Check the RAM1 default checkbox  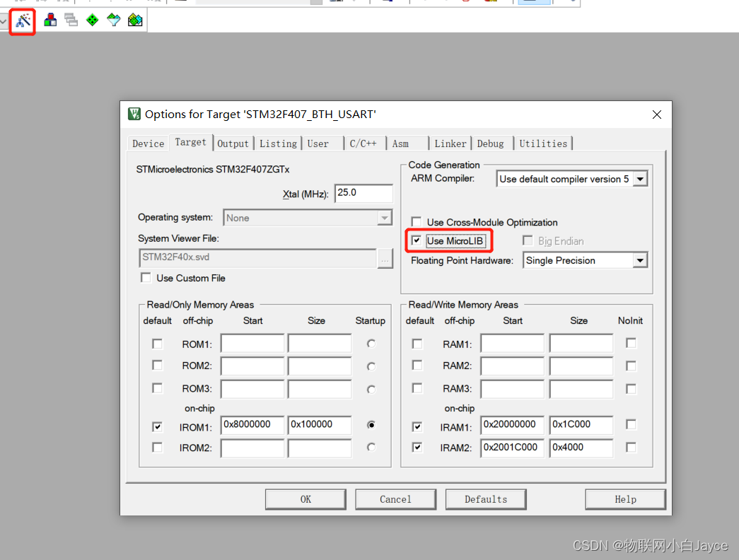pos(417,344)
